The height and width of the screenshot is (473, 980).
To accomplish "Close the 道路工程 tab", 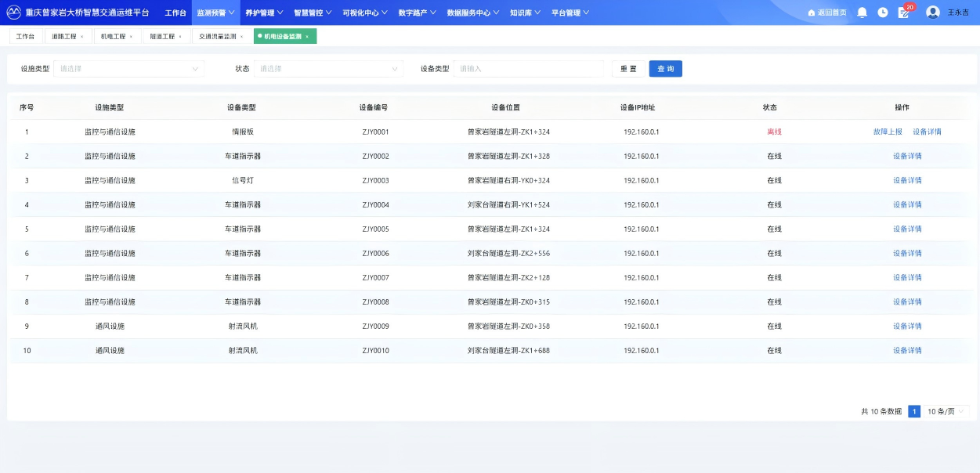I will (81, 37).
